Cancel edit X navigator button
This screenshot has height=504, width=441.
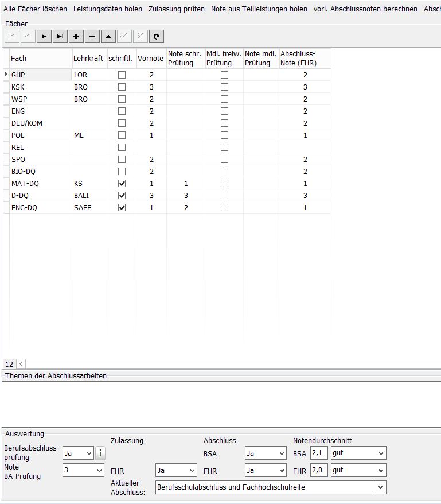click(141, 36)
